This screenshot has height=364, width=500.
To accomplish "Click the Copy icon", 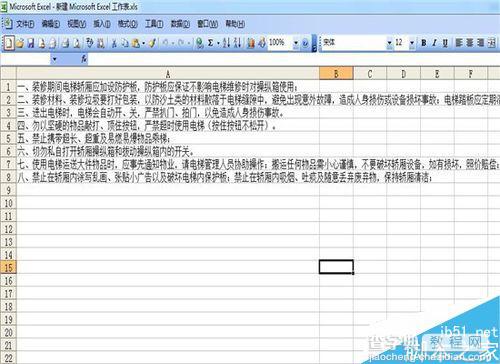I will click(x=125, y=43).
